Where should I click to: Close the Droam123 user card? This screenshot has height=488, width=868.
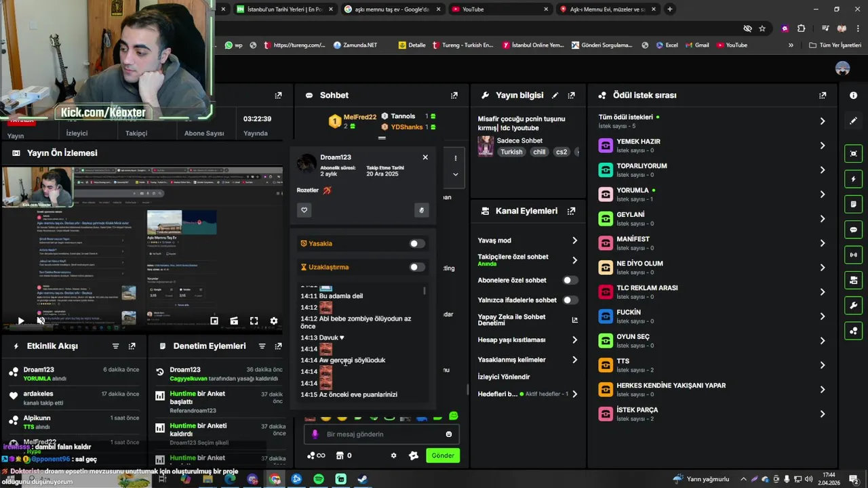tap(425, 157)
